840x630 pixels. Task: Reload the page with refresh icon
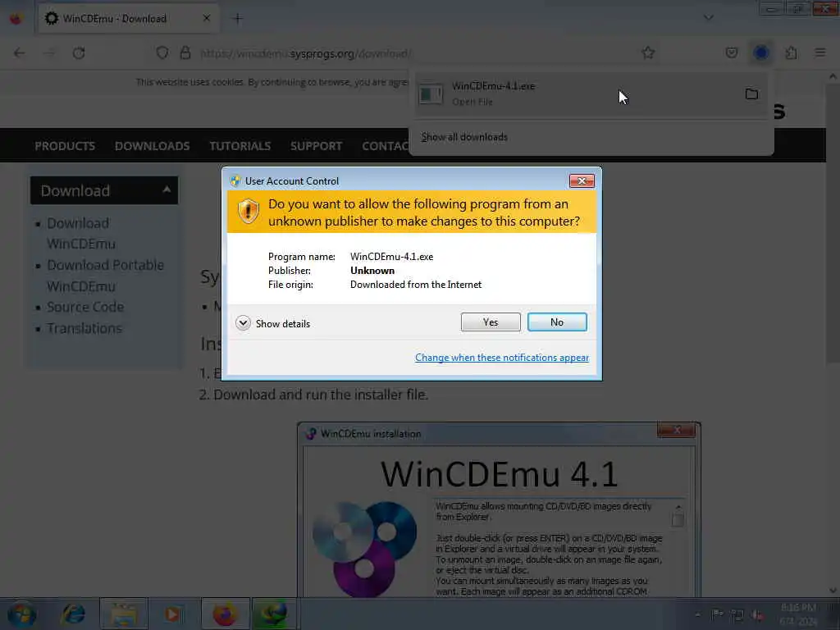tap(79, 53)
